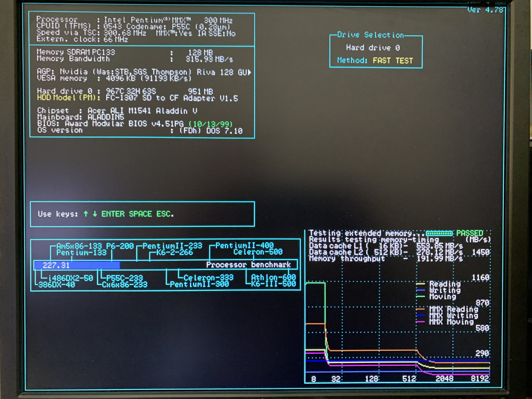Click the green Moving legend line
Image resolution: width=532 pixels, height=399 pixels.
pyautogui.click(x=420, y=296)
